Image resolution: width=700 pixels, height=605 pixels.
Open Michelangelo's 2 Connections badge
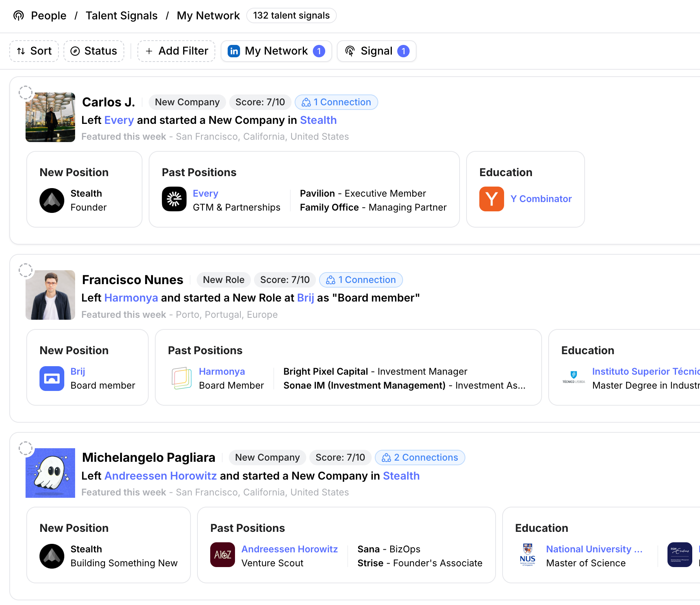click(x=420, y=458)
